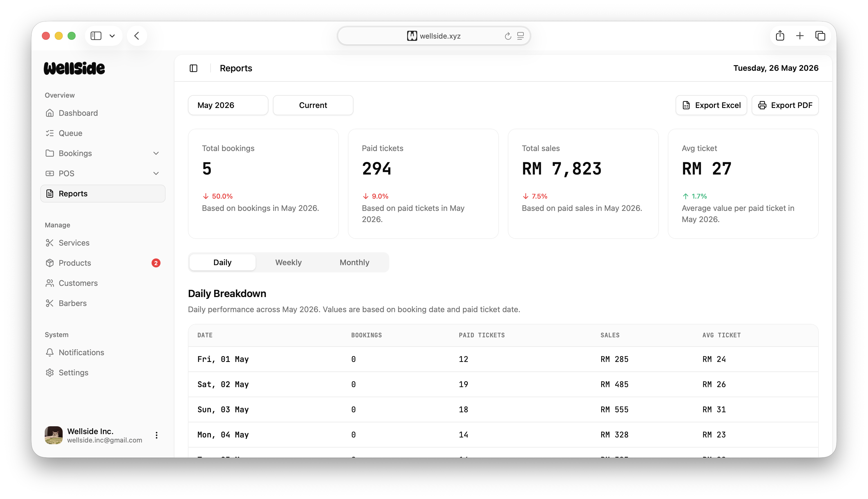Click the Mon, 04 May row date
The width and height of the screenshot is (868, 499).
coord(223,435)
